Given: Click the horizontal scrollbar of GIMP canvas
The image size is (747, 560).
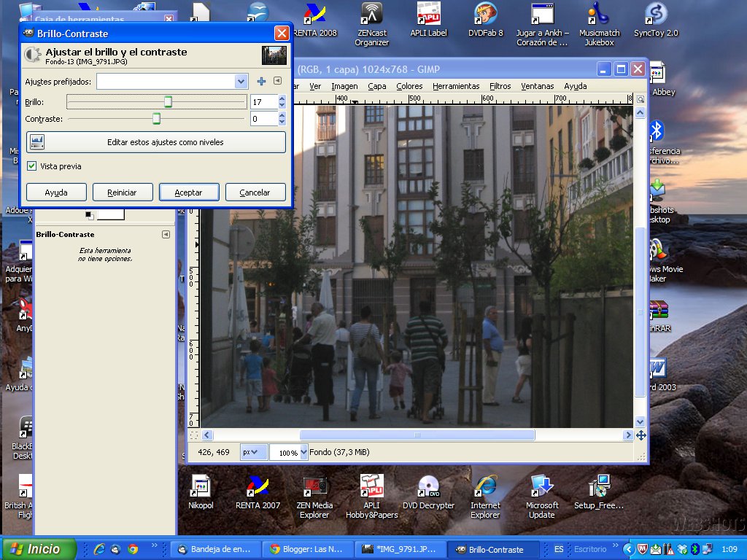Looking at the screenshot, I should click(417, 435).
